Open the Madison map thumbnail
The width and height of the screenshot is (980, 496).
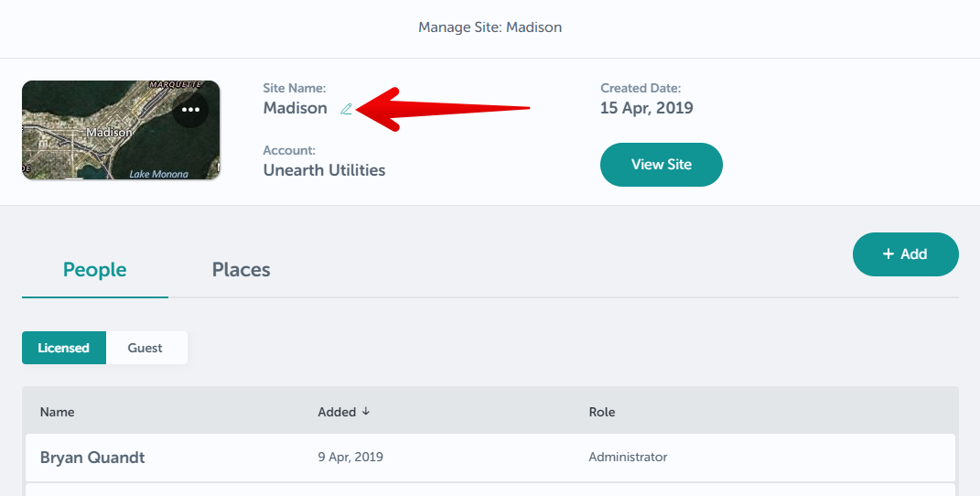click(121, 130)
